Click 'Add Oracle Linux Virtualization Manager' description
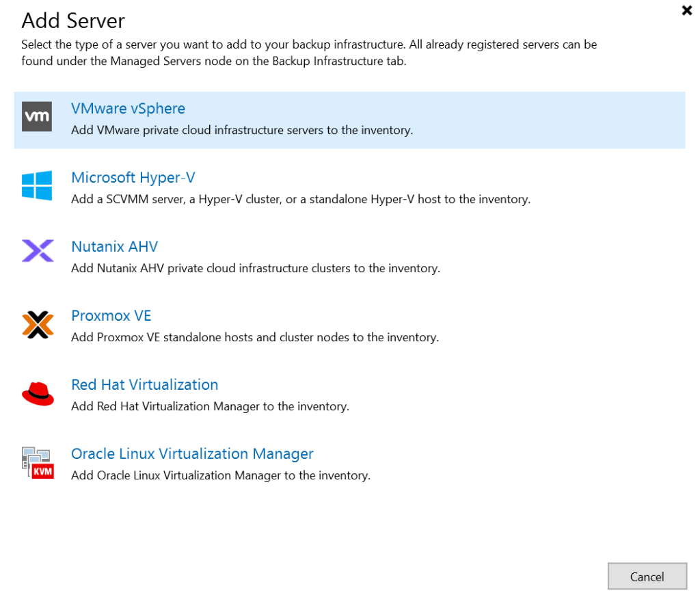Screen dimensions: 700x595 click(x=221, y=475)
